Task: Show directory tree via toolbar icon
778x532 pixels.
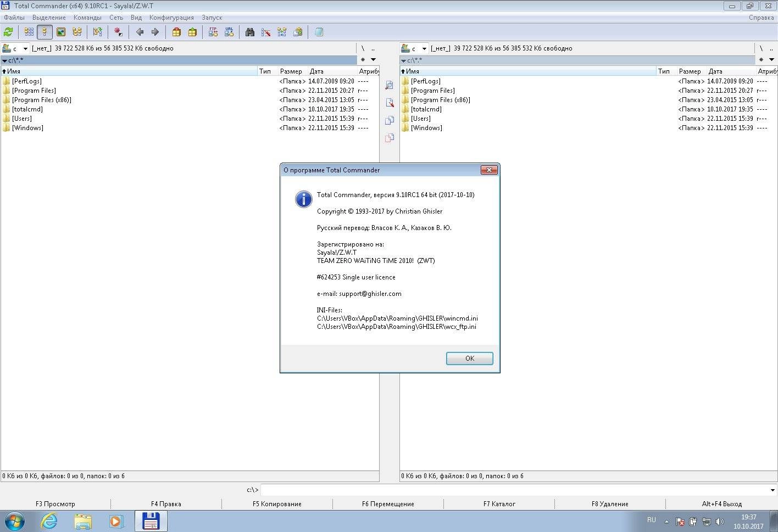Action: [x=77, y=32]
